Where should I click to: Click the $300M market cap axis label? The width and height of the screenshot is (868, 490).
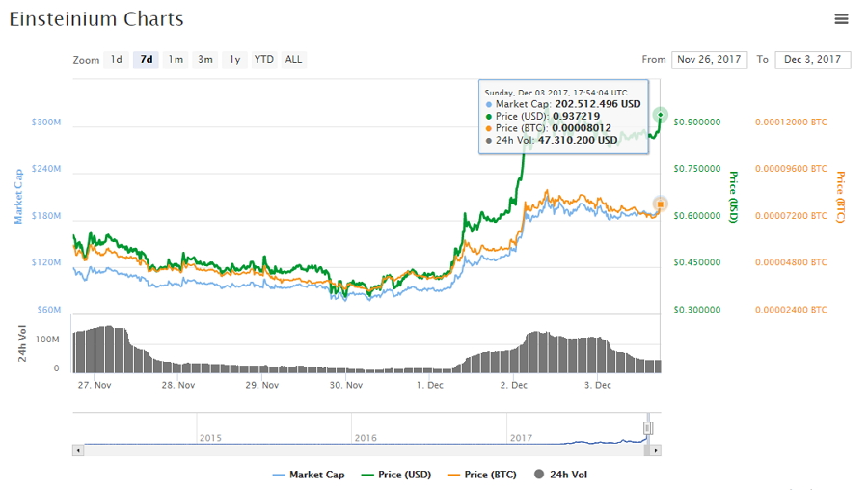click(x=46, y=122)
